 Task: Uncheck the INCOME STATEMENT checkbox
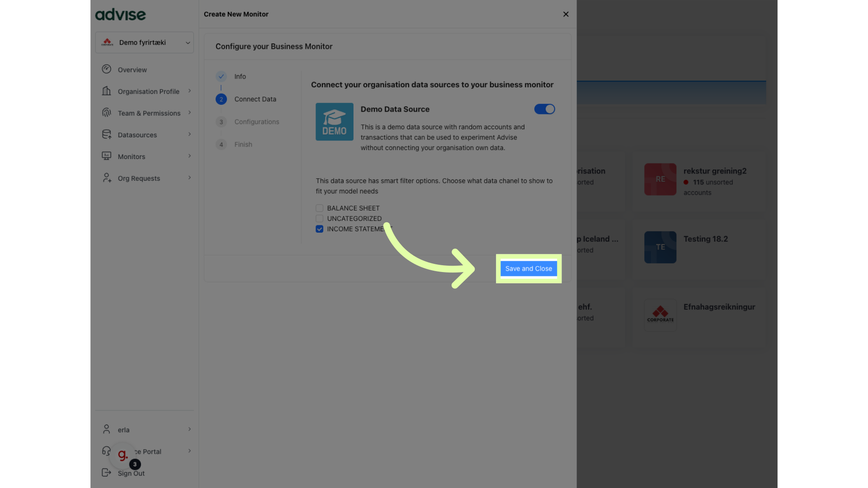320,229
